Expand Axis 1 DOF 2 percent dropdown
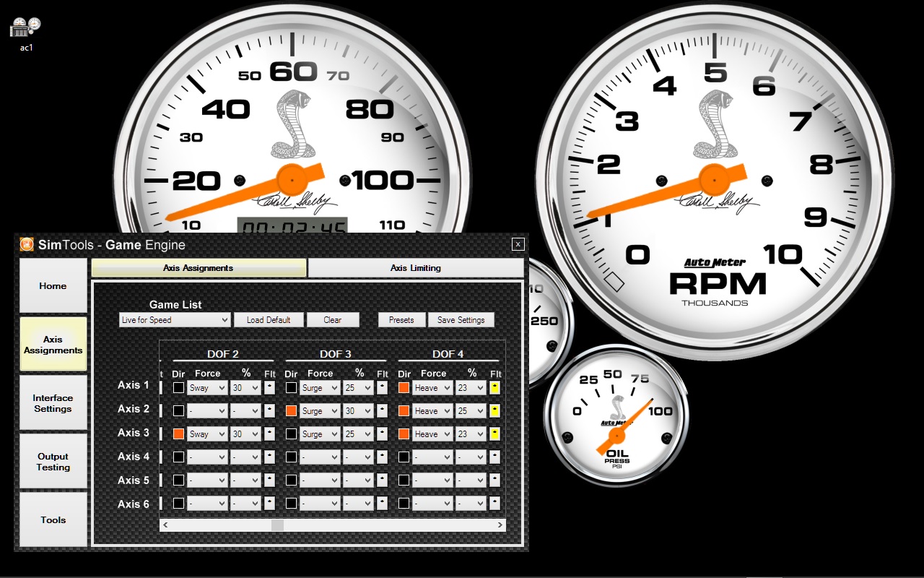The height and width of the screenshot is (578, 924). 245,388
